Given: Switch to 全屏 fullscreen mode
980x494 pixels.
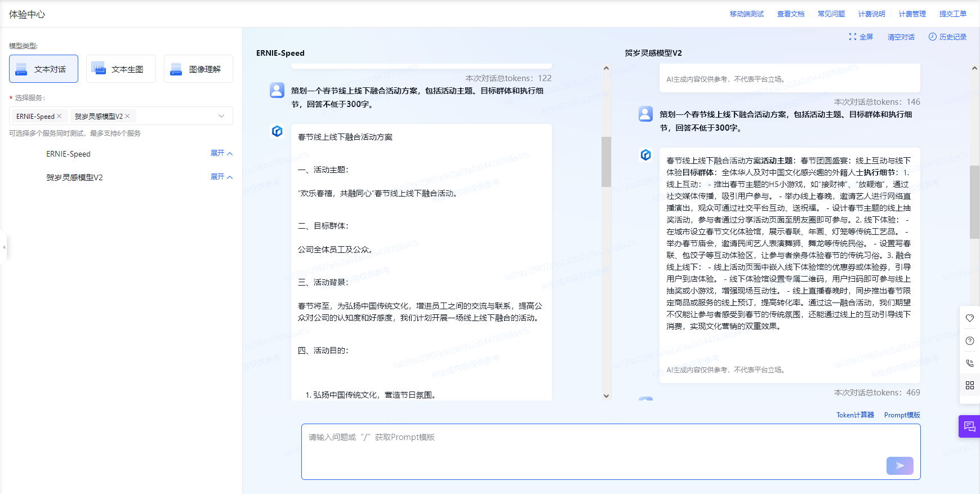Looking at the screenshot, I should coord(861,37).
